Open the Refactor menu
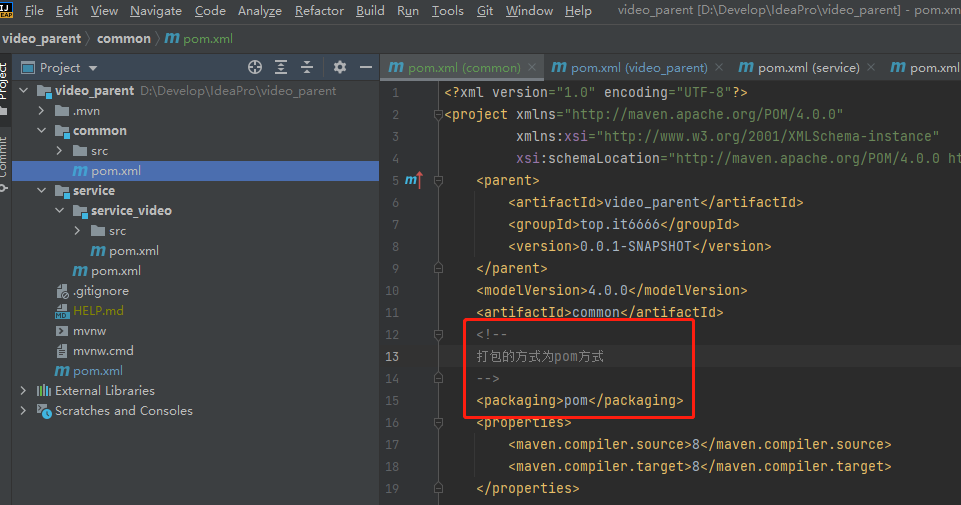The width and height of the screenshot is (961, 505). 319,10
